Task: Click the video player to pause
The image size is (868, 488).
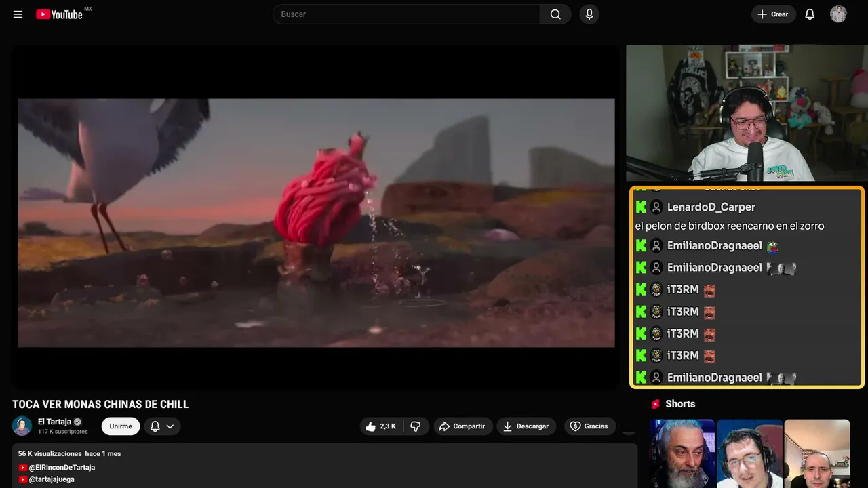Action: point(316,218)
